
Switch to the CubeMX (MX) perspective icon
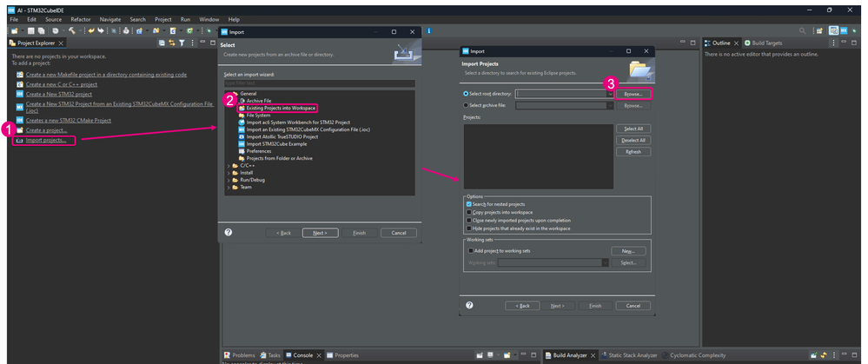pos(845,31)
